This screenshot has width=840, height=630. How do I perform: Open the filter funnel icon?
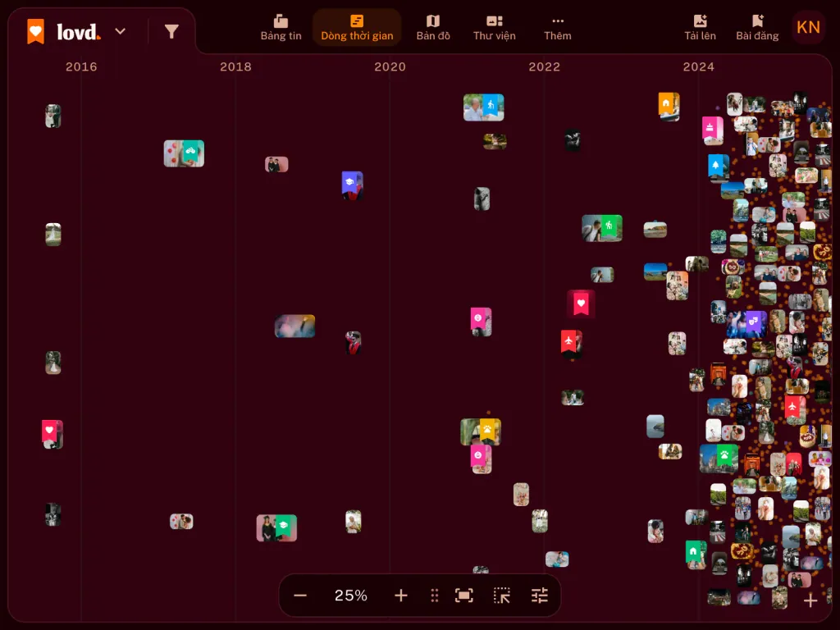(171, 32)
